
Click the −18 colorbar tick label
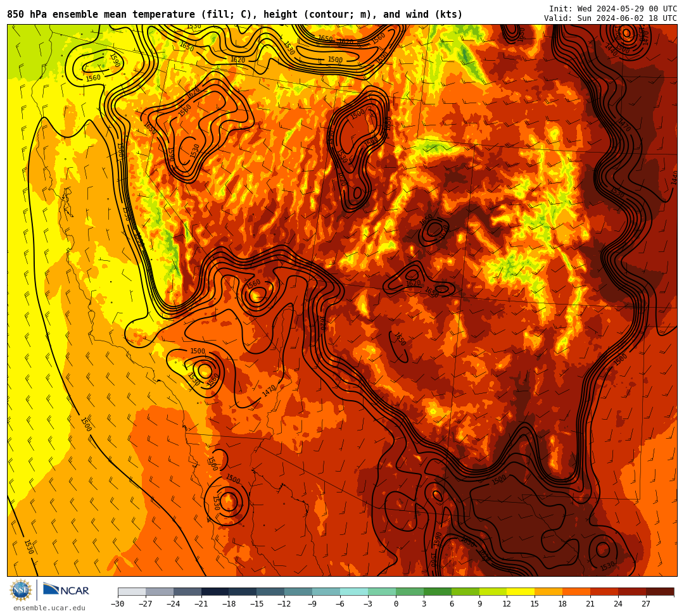229,604
